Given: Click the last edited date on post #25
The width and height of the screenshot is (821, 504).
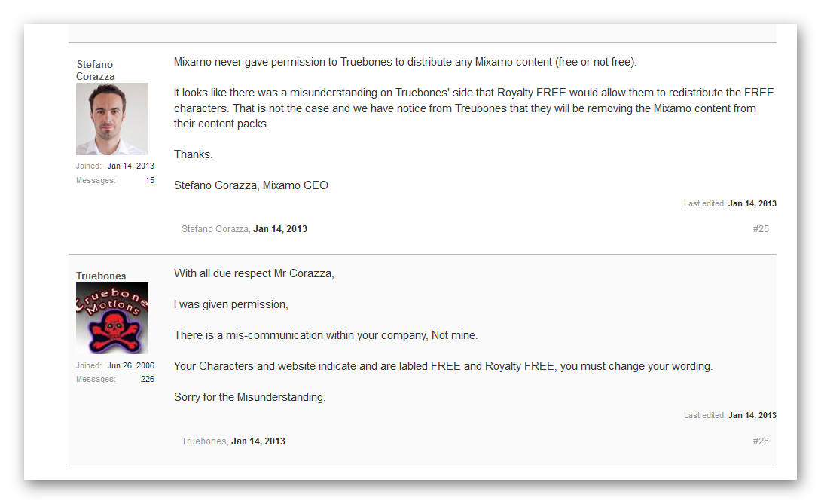Looking at the screenshot, I should coord(752,203).
